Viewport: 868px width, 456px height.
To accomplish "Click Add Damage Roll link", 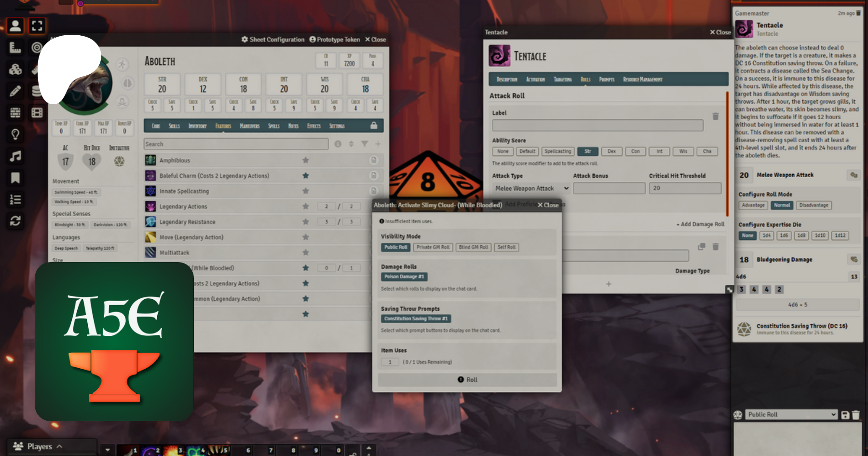I will click(x=700, y=224).
